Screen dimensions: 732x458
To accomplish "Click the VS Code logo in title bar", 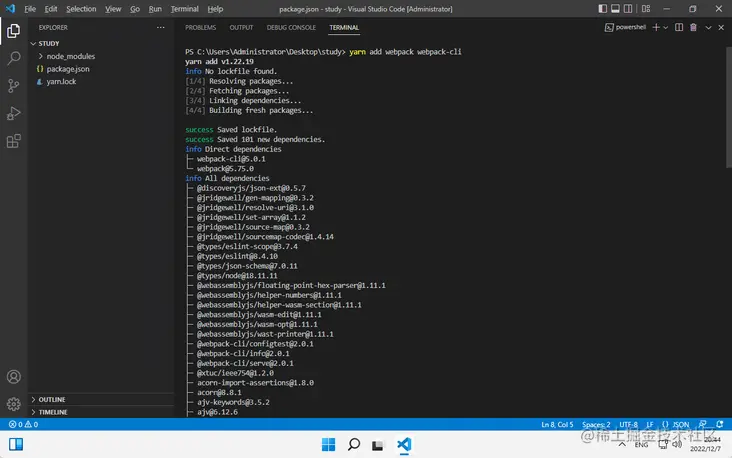I will coord(10,8).
